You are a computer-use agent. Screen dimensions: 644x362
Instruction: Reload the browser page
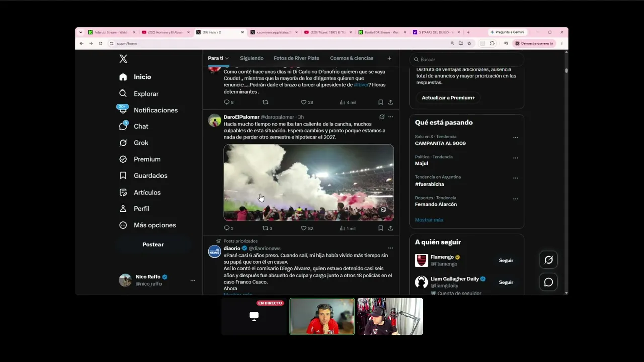coord(100,43)
